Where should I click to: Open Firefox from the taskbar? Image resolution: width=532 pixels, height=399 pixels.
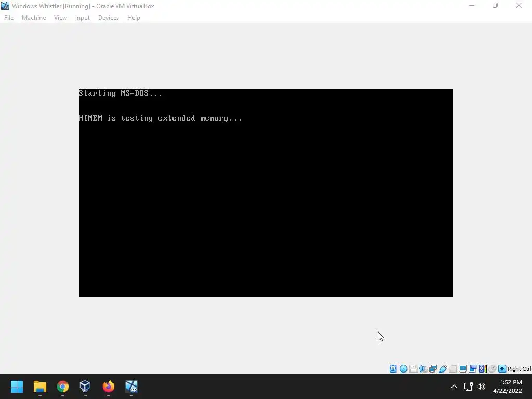coord(108,387)
